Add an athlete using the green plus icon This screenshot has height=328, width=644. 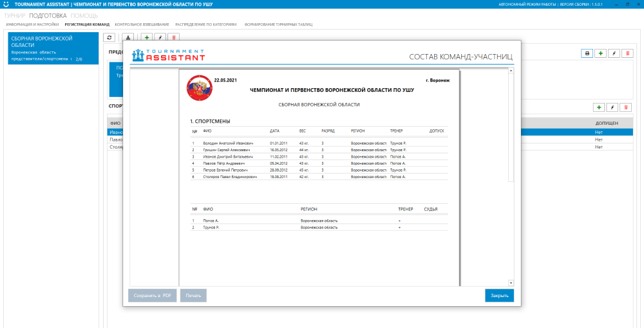pyautogui.click(x=598, y=107)
